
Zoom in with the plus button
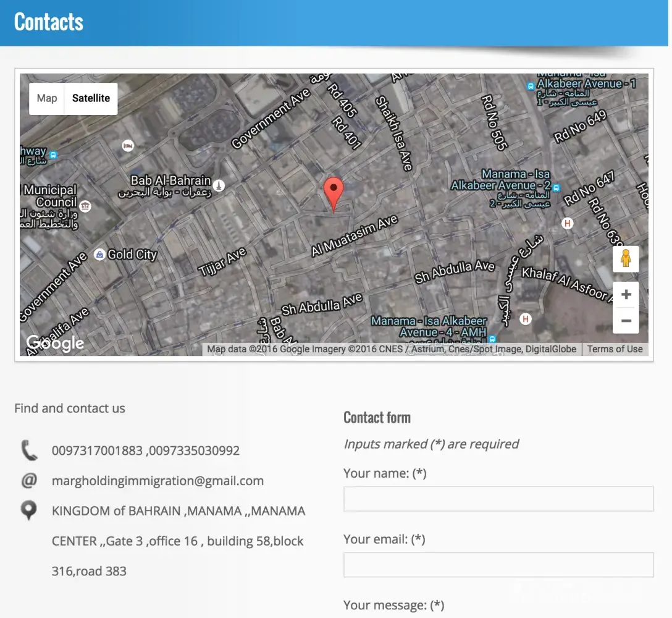(626, 295)
